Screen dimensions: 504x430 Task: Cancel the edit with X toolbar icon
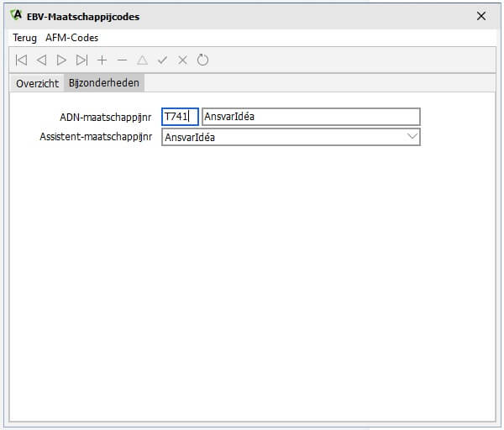coord(183,60)
